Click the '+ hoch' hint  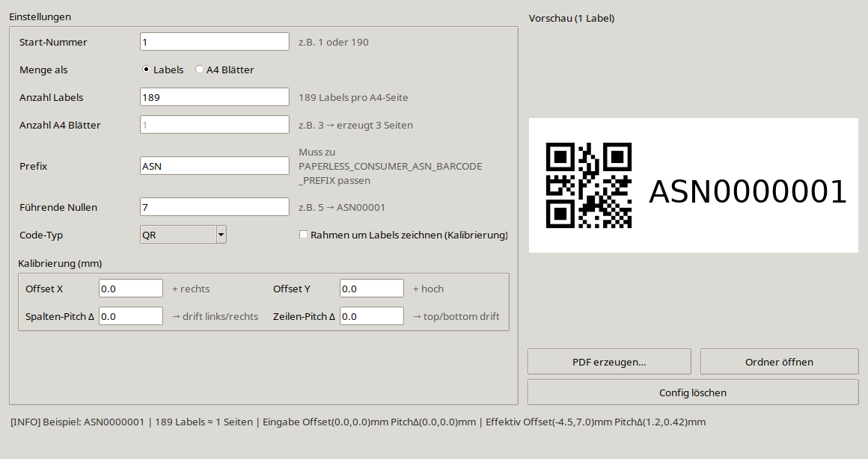point(428,289)
